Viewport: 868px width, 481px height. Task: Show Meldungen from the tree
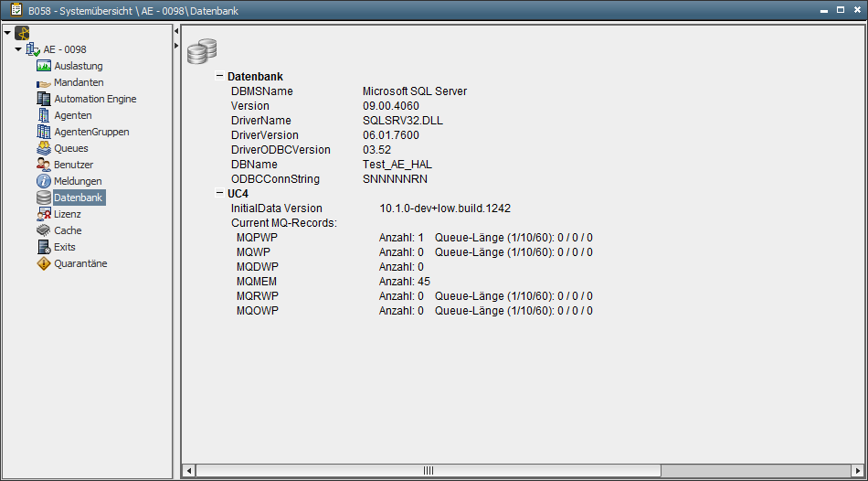point(78,181)
